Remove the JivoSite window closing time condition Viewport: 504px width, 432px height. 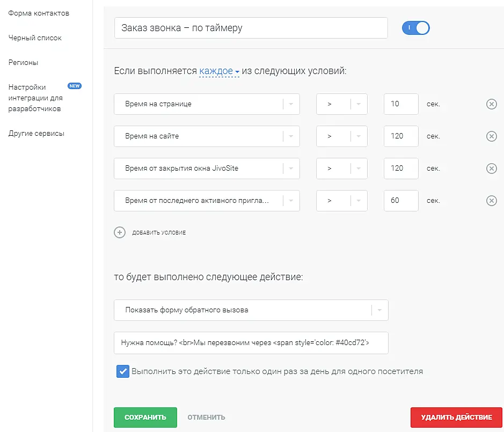pos(491,169)
